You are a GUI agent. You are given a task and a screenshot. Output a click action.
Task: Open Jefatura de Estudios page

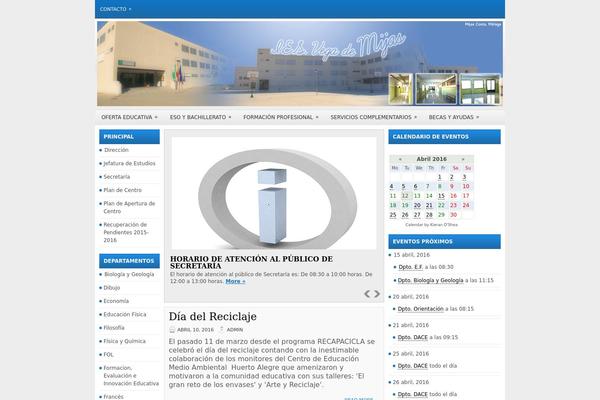(x=129, y=163)
